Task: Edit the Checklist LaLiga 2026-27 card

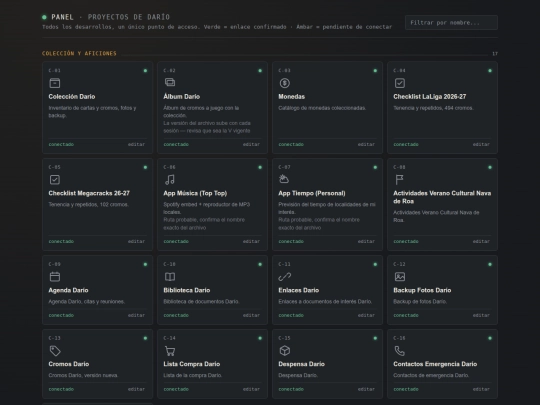Action: [x=481, y=144]
